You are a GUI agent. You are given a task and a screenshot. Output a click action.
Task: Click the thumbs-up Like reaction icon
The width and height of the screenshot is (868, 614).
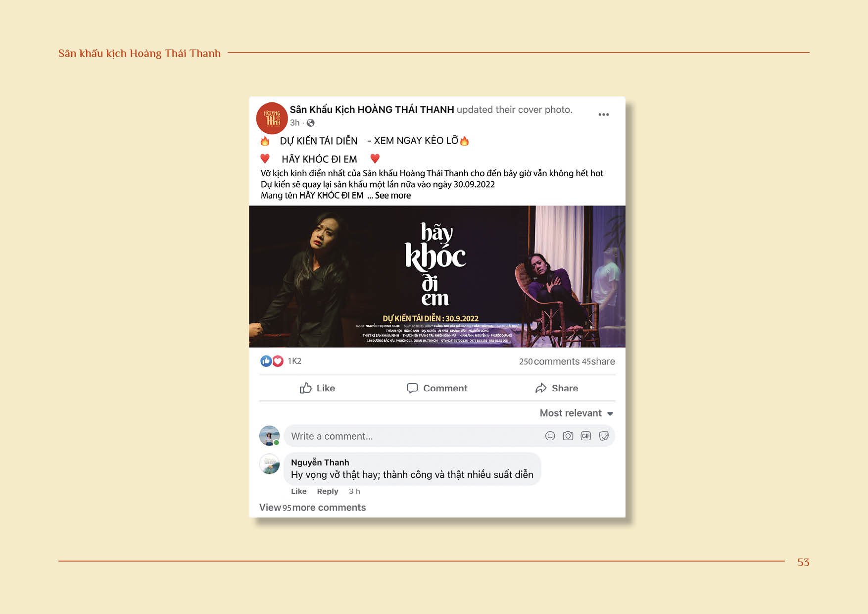coord(266,361)
